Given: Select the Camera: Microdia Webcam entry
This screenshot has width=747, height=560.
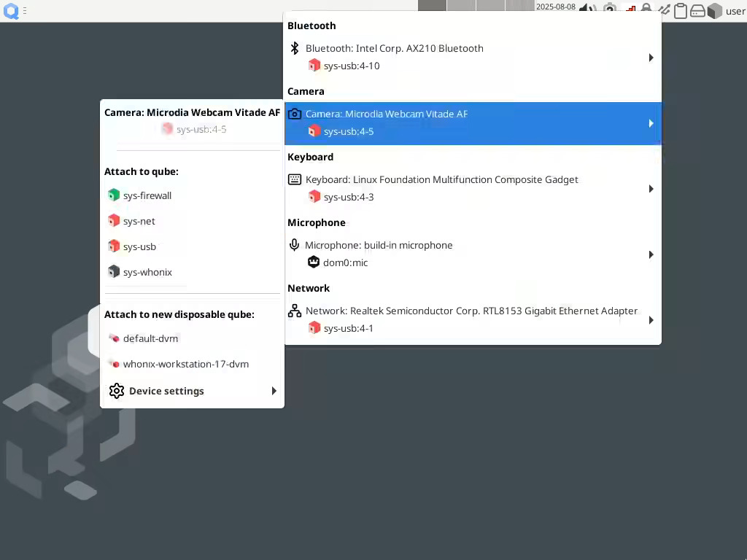Looking at the screenshot, I should point(387,114).
